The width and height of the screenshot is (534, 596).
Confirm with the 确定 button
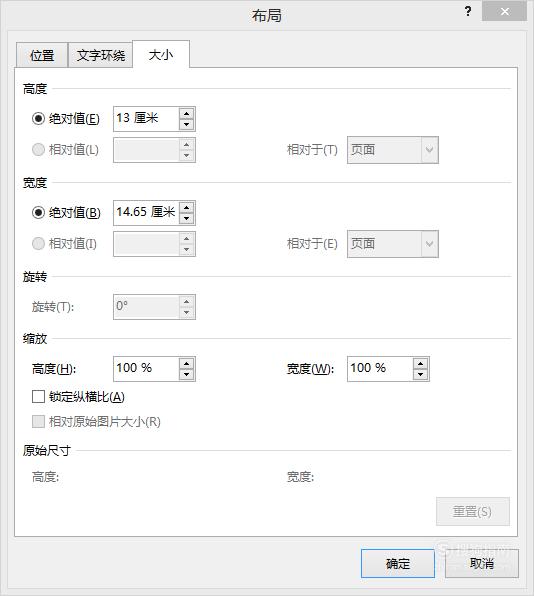398,563
